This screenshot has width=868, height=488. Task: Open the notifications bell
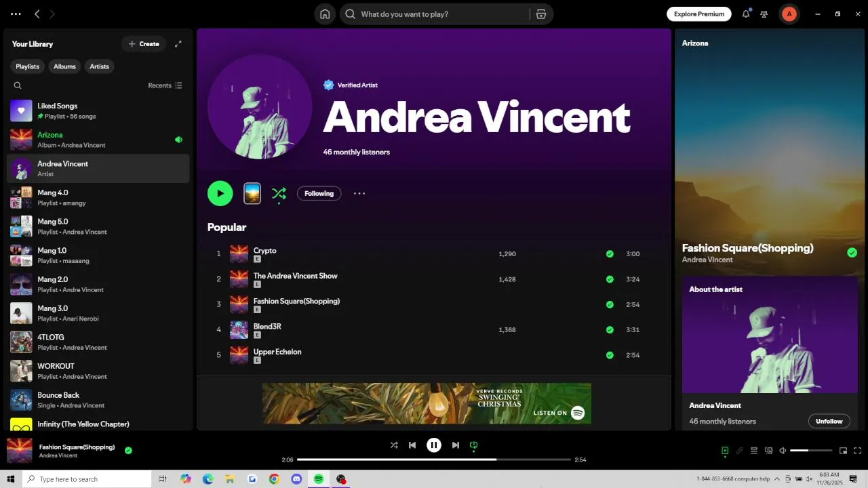coord(746,14)
